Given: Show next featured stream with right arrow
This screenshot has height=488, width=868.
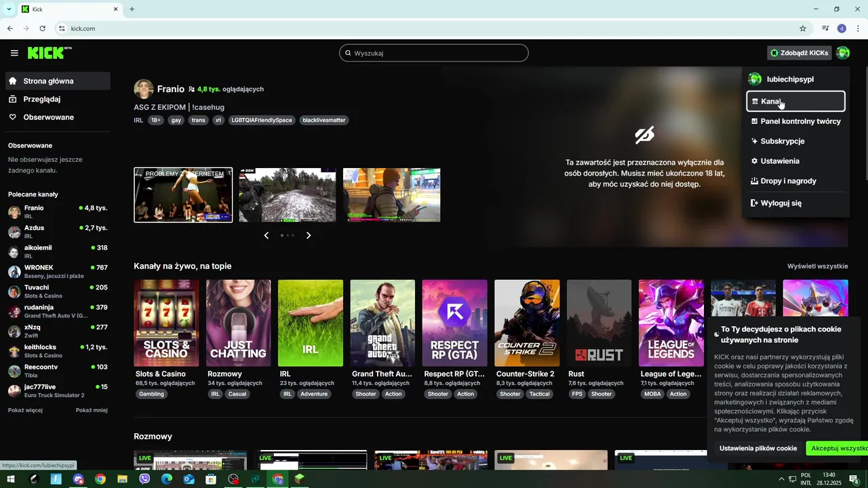Looking at the screenshot, I should coord(309,235).
